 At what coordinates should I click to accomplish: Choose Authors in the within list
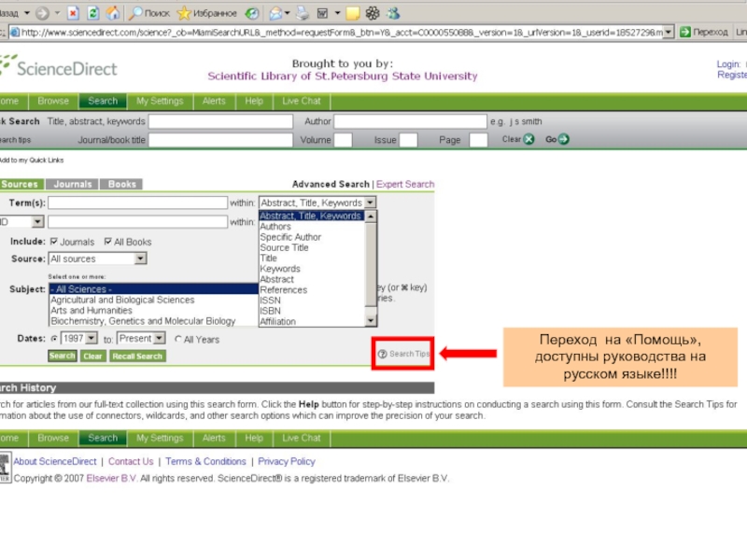(x=312, y=227)
